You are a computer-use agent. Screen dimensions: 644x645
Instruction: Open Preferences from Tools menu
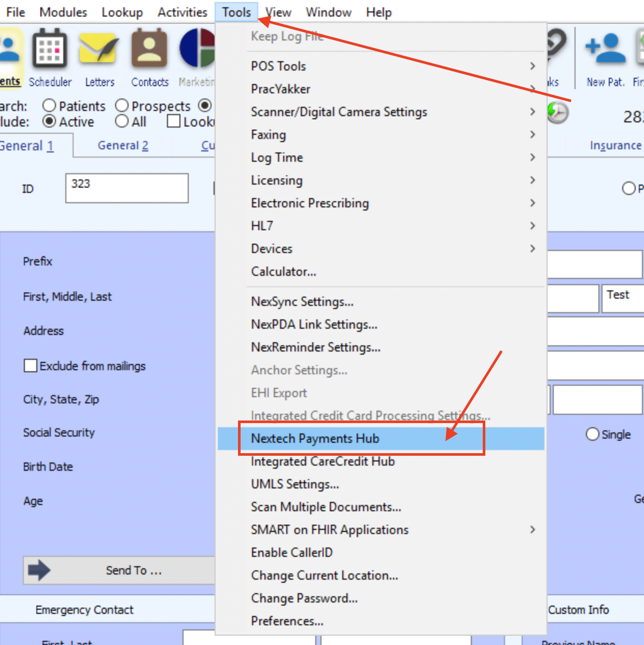point(381,621)
